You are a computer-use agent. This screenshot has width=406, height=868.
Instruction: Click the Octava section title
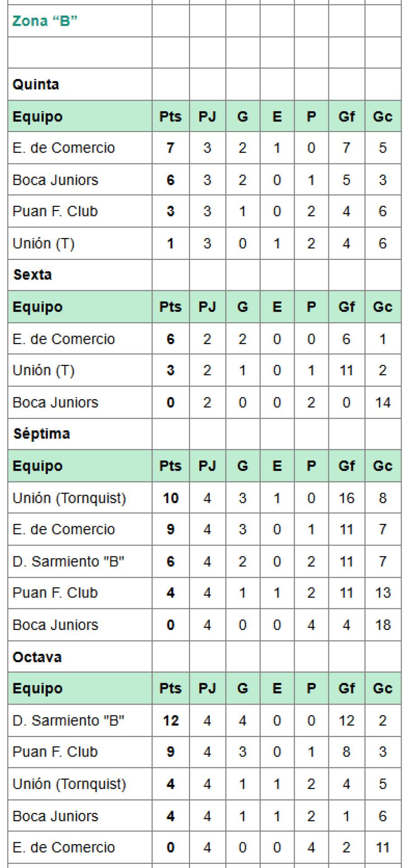[37, 657]
